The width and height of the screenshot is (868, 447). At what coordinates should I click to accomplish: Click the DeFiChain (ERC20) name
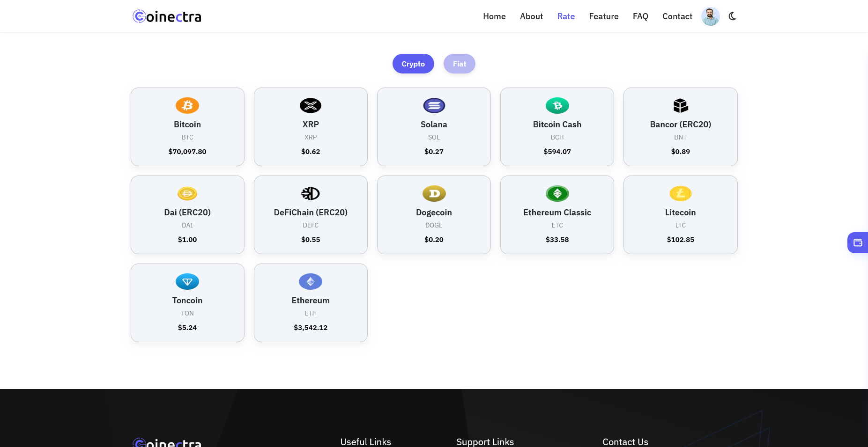(311, 213)
